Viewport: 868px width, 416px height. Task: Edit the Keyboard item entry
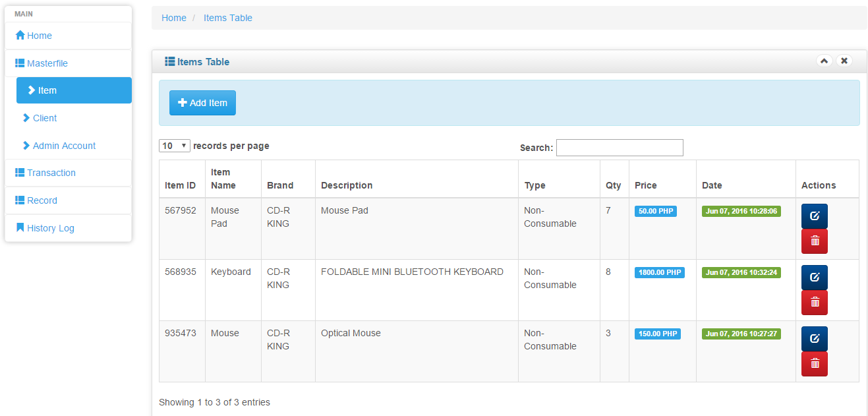(814, 278)
